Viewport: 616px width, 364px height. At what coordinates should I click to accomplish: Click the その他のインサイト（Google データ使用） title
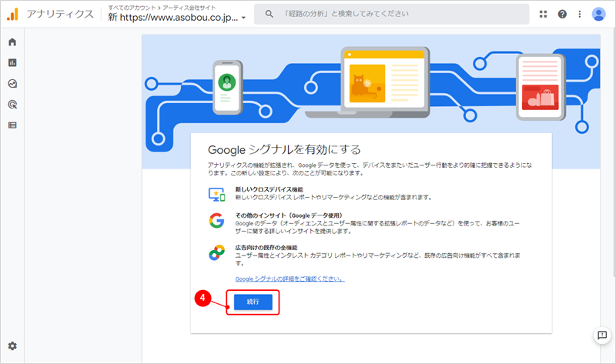click(x=289, y=215)
